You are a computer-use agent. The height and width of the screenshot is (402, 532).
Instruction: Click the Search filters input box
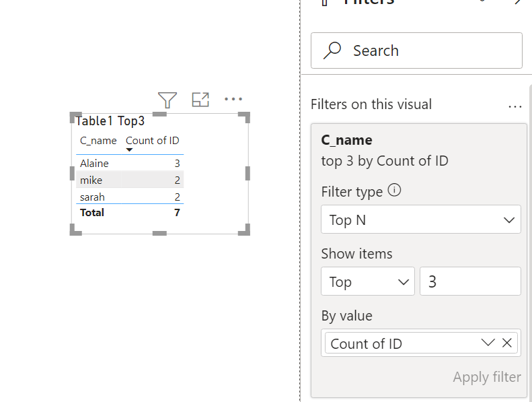pos(416,51)
